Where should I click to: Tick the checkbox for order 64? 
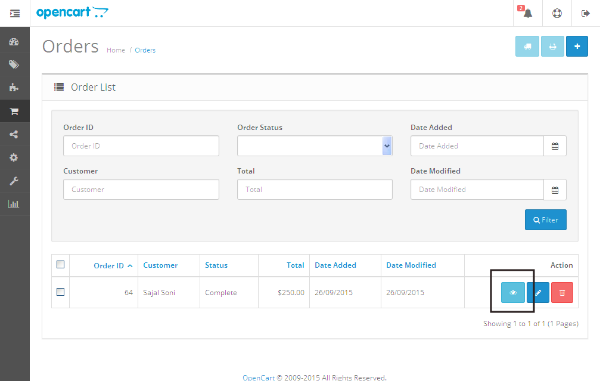(60, 292)
